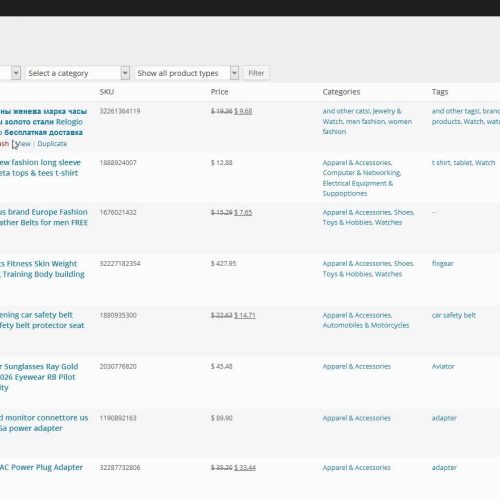
Task: Open the car safety belt protector product
Action: pos(42,320)
